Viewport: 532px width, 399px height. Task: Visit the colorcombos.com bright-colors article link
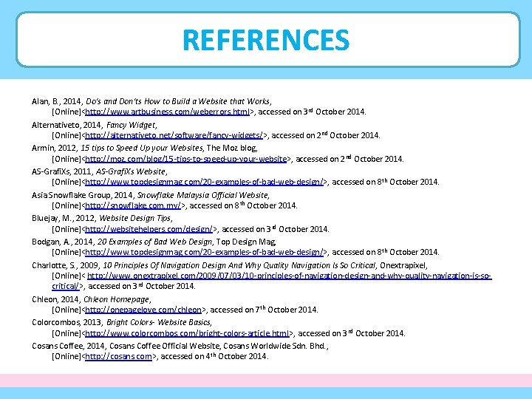click(187, 333)
